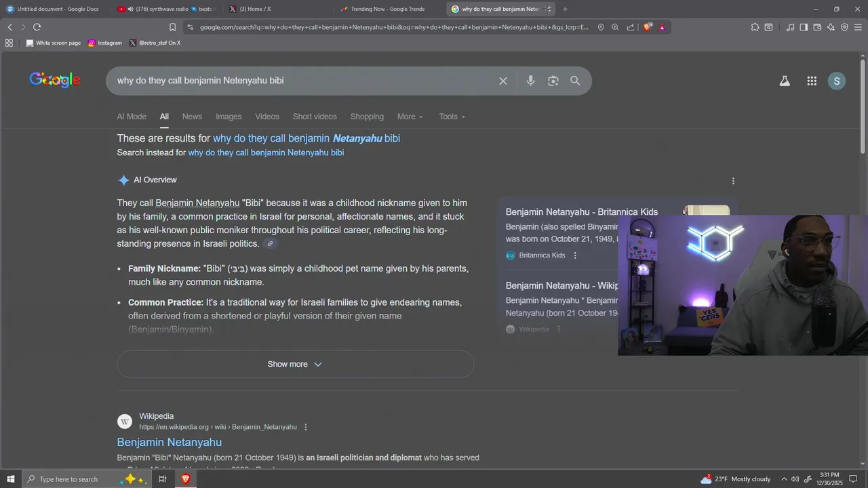
Task: Mute the synthwave radio tab audio
Action: point(130,9)
